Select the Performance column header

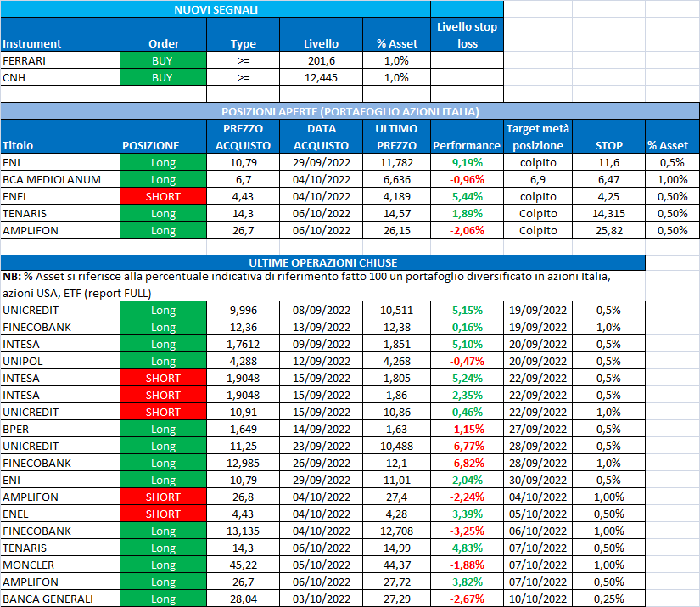point(467,137)
